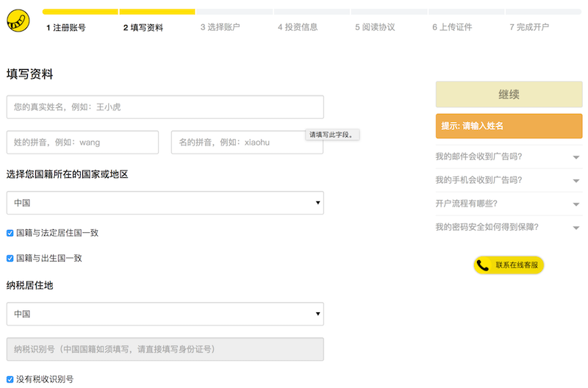Uncheck 国籍与出生国一致 checkbox
Viewport: 588px width, 388px height.
(10, 258)
